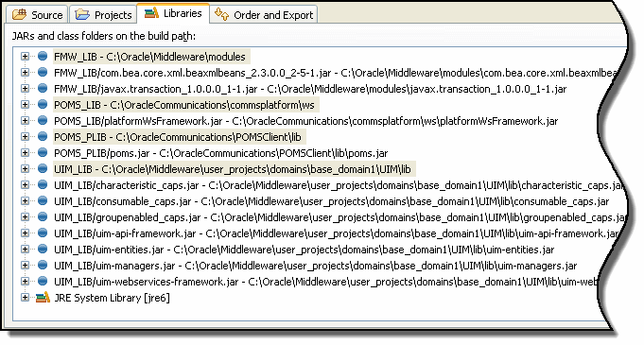This screenshot has width=644, height=345.
Task: Select the UIM_LIB/uim-api-framework.jar row
Action: [x=336, y=233]
